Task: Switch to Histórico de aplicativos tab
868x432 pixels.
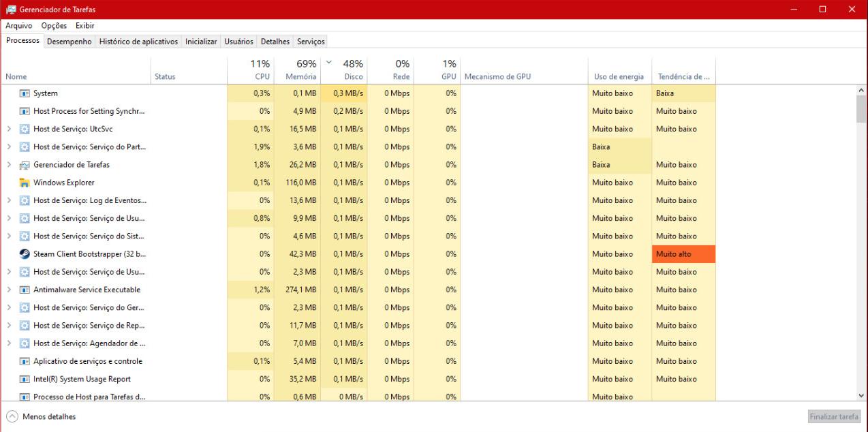Action: pos(139,42)
